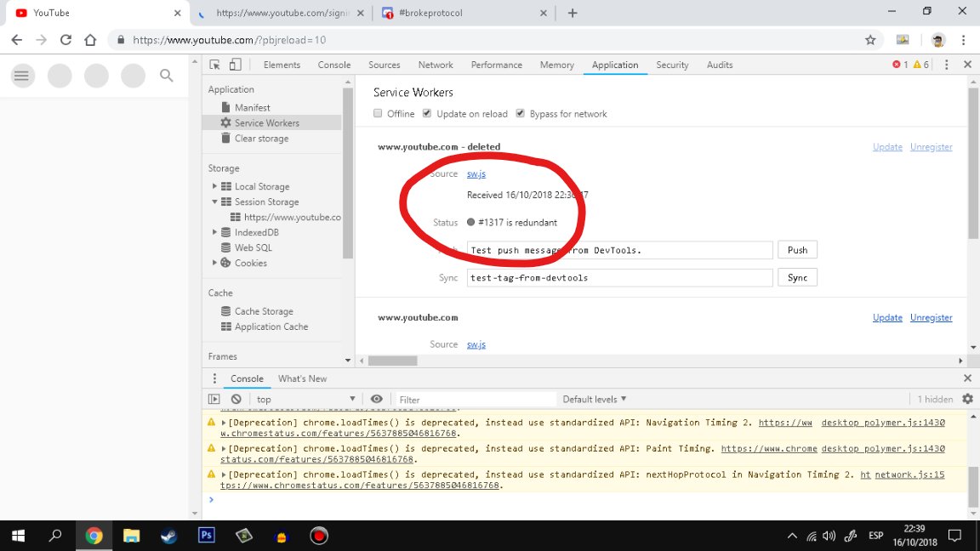Open Steam from the taskbar
Screen dimensions: 980x551
(168, 536)
